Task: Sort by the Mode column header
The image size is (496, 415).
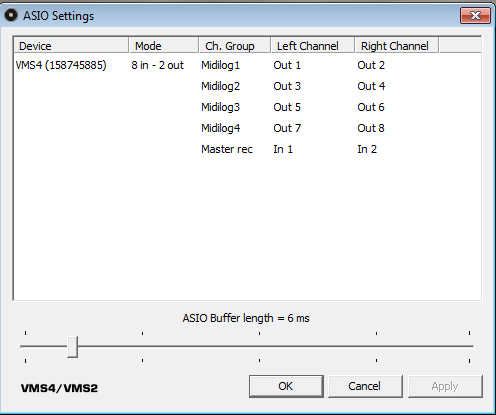Action: point(164,46)
